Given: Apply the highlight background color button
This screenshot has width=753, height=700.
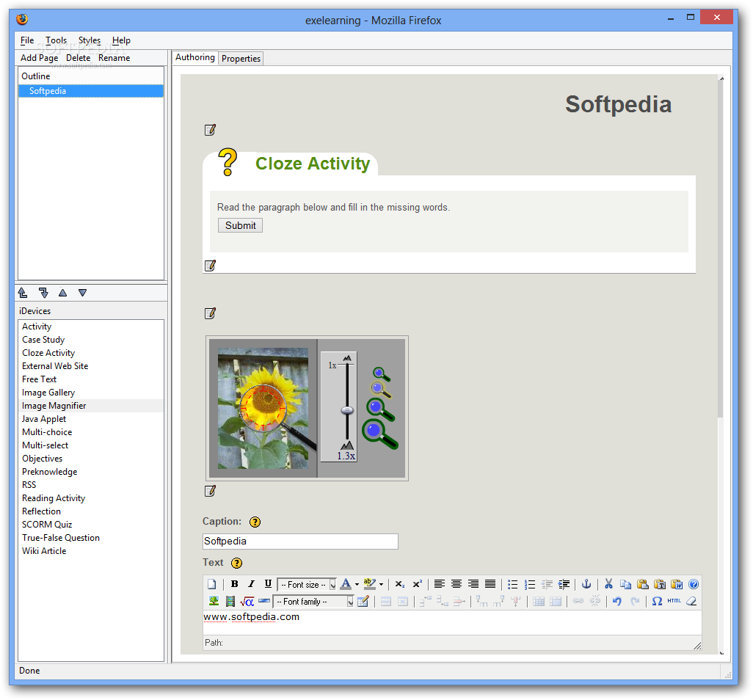Looking at the screenshot, I should [369, 584].
